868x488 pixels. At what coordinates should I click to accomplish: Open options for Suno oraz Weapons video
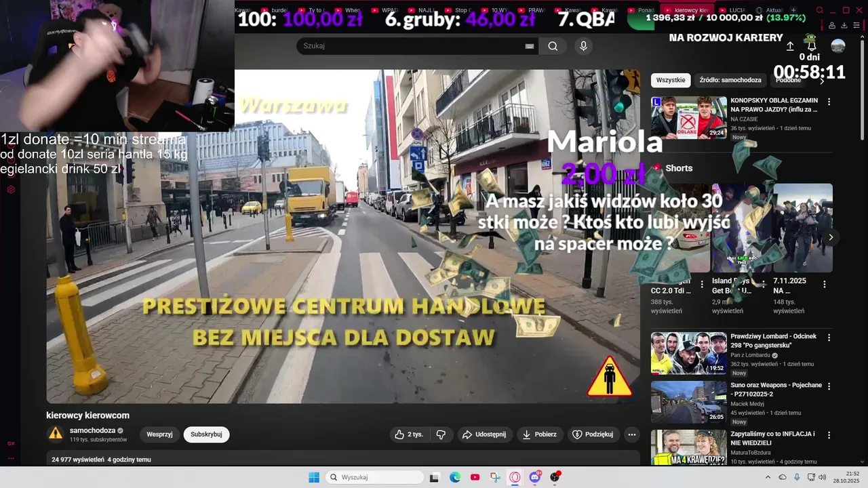point(829,386)
